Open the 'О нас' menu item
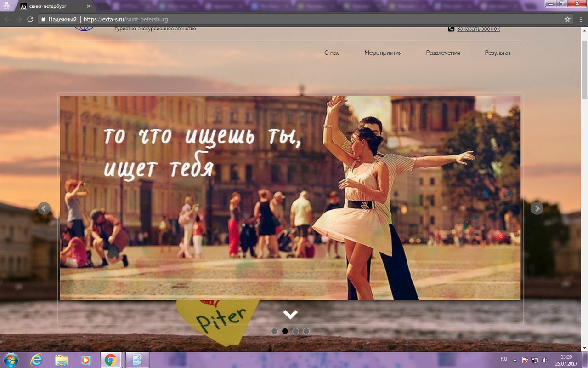The width and height of the screenshot is (588, 368). [332, 53]
